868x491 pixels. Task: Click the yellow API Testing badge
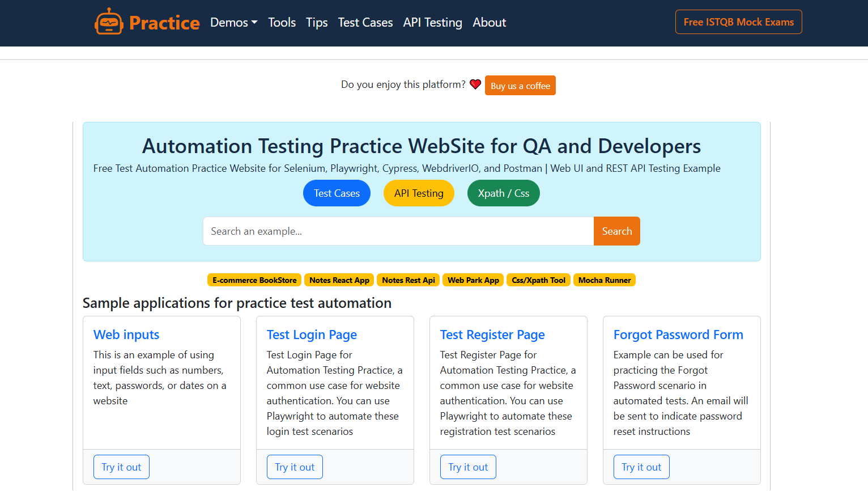pyautogui.click(x=419, y=193)
